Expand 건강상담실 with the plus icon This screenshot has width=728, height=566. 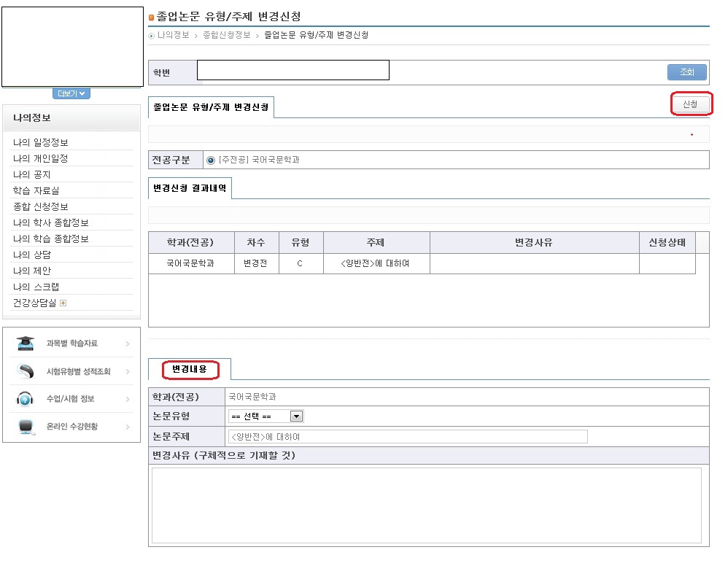(x=63, y=303)
